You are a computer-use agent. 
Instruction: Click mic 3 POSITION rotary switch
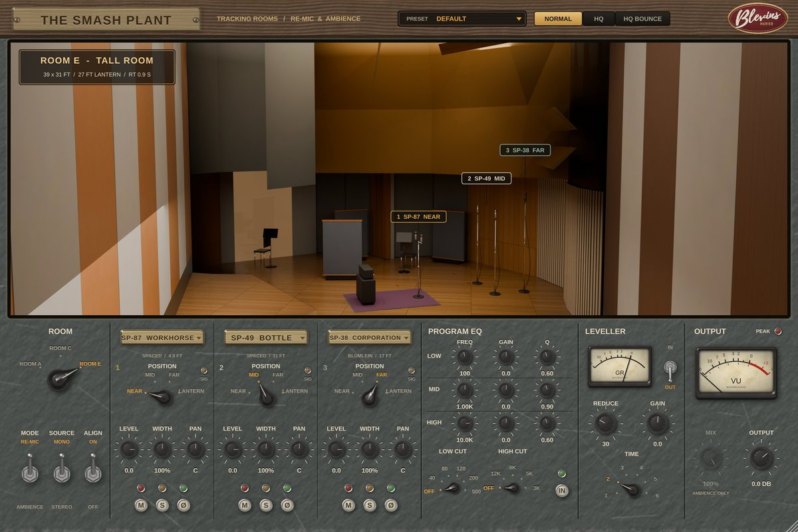[x=369, y=397]
